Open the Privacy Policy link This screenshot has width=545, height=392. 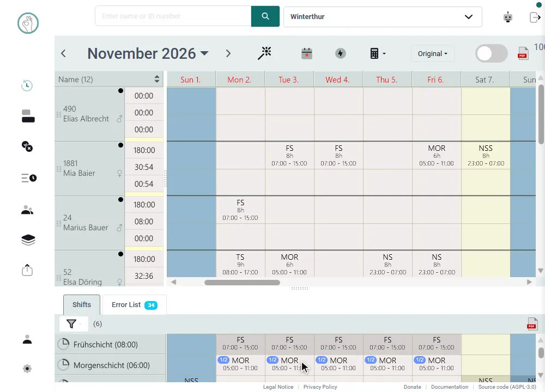click(x=320, y=387)
